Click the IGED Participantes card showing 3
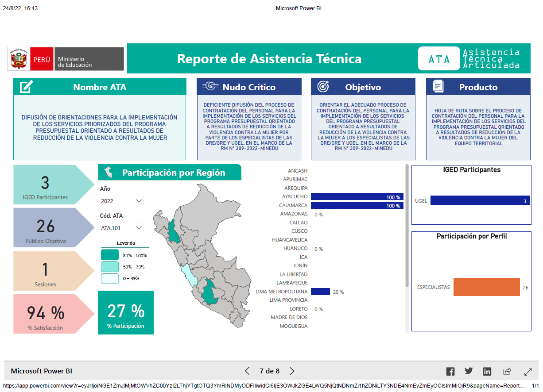 point(54,184)
